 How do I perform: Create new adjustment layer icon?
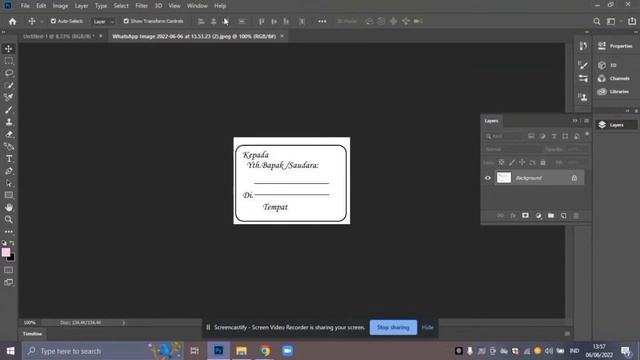click(538, 216)
